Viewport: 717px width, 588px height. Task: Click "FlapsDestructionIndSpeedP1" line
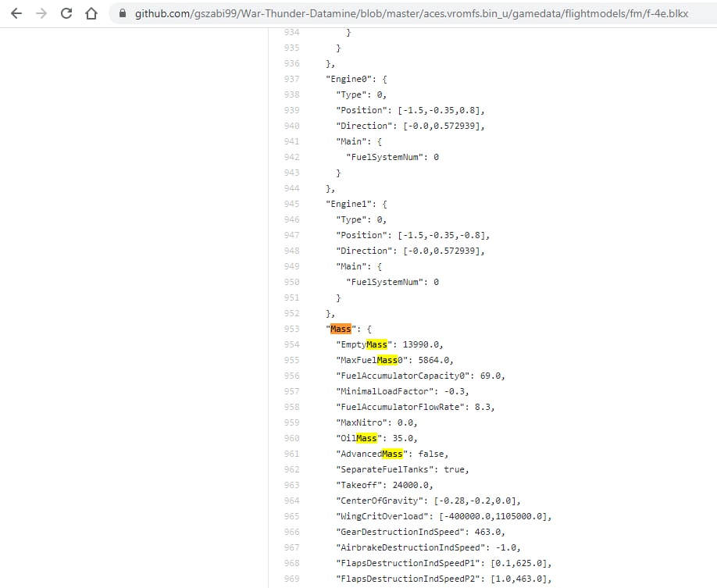pos(444,563)
